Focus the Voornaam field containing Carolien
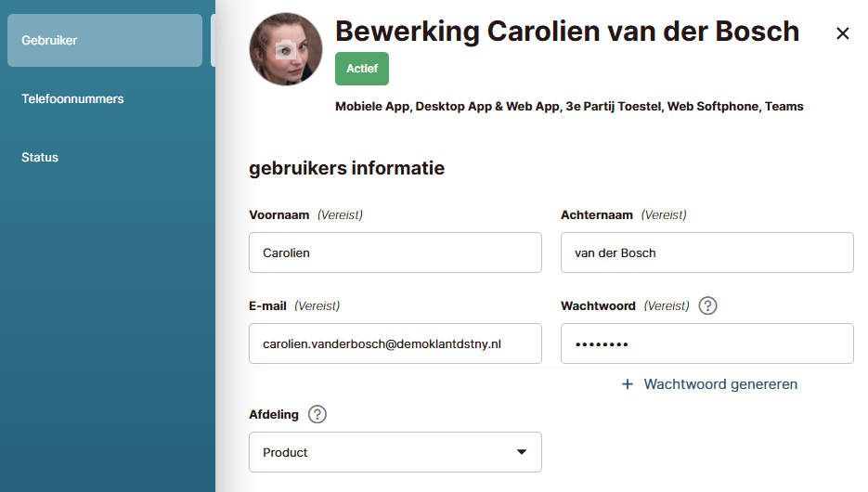 click(395, 252)
